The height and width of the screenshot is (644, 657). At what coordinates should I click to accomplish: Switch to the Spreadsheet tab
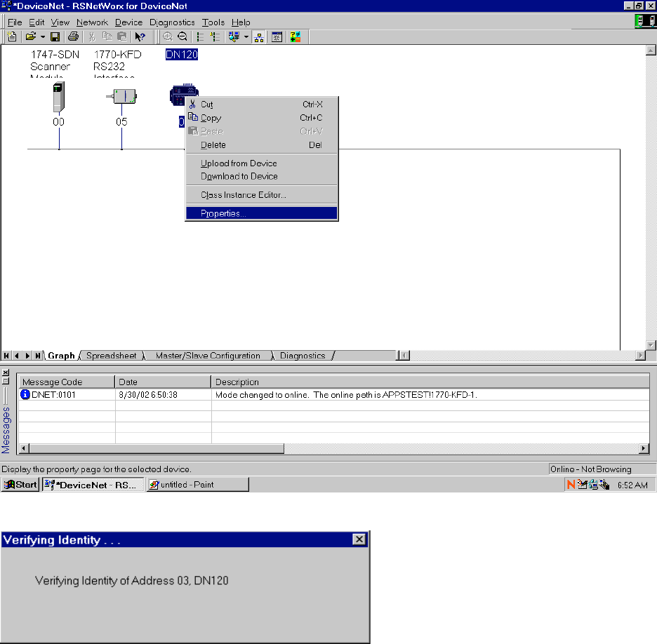(x=112, y=356)
